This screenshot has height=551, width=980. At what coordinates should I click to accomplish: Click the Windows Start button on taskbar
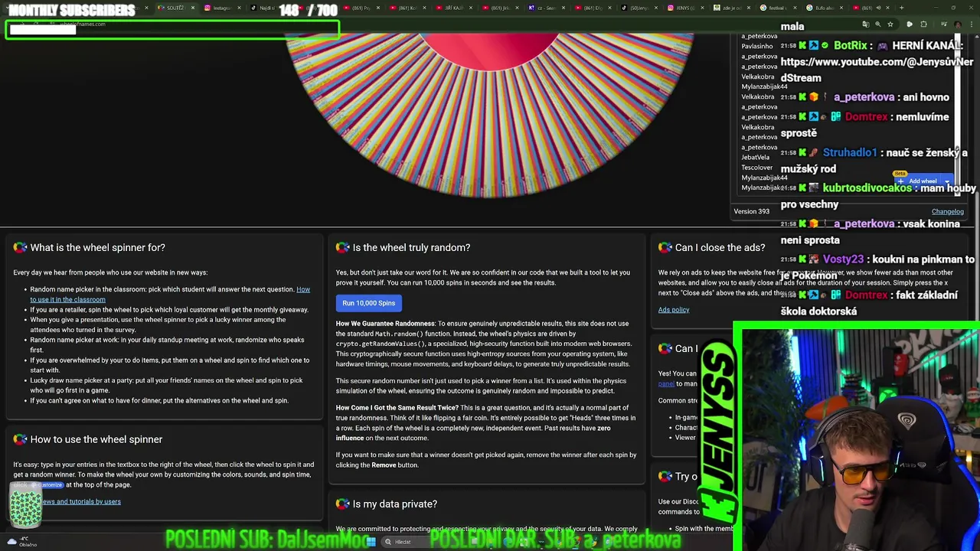(x=371, y=542)
